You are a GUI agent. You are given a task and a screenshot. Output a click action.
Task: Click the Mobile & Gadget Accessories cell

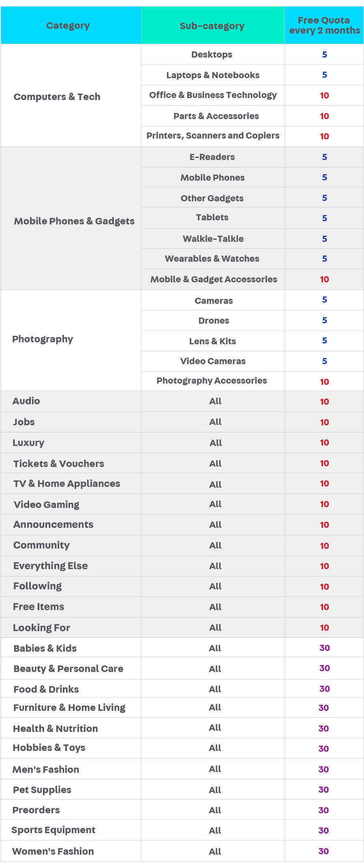[213, 279]
